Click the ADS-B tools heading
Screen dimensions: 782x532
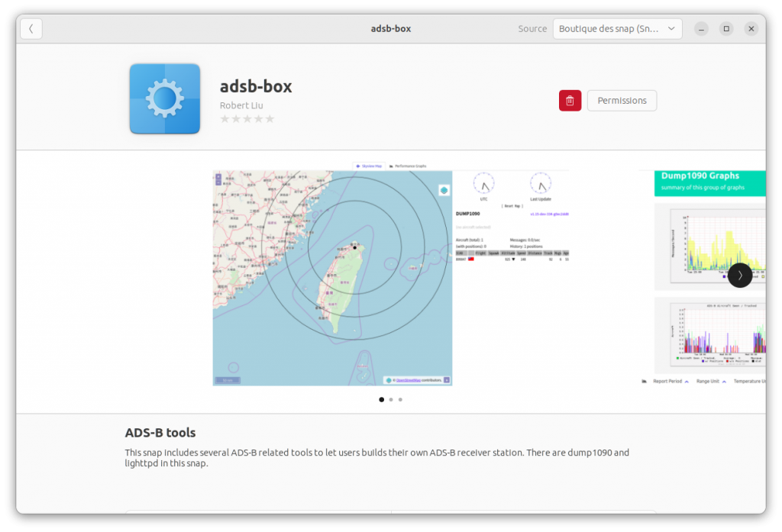(x=160, y=433)
